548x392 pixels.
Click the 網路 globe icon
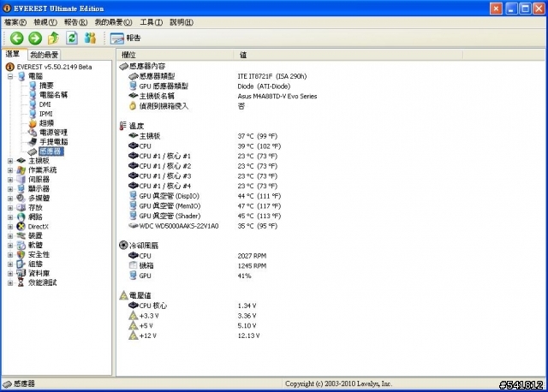coord(21,217)
